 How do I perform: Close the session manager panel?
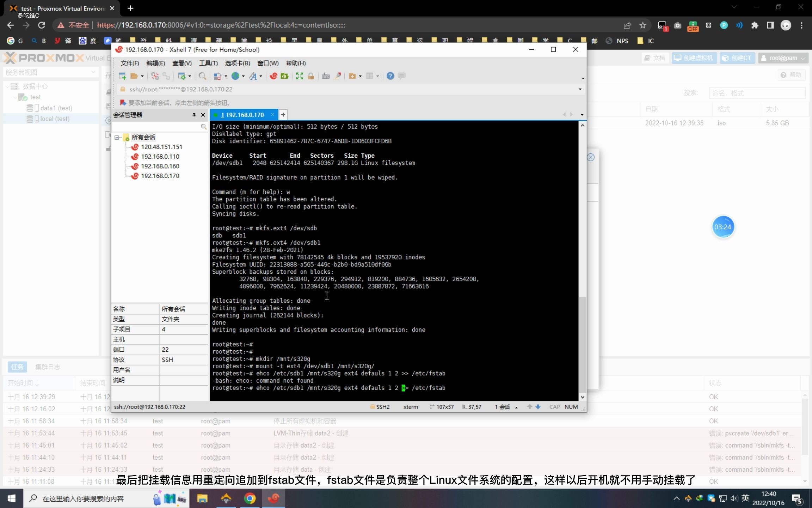tap(203, 115)
